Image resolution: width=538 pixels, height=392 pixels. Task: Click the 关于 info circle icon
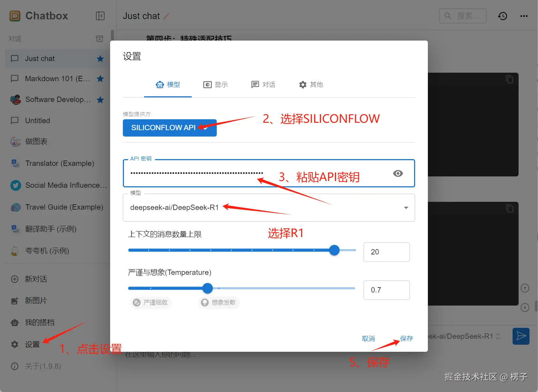pyautogui.click(x=14, y=366)
